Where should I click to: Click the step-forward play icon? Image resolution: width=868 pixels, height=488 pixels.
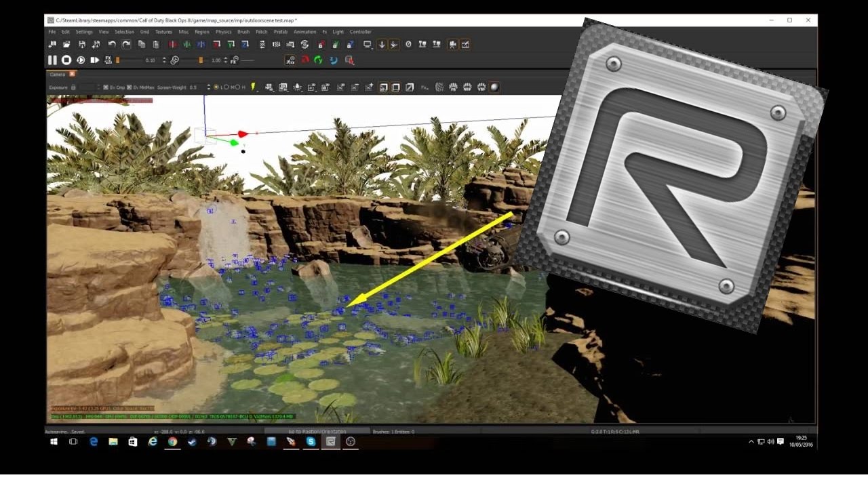click(x=95, y=60)
